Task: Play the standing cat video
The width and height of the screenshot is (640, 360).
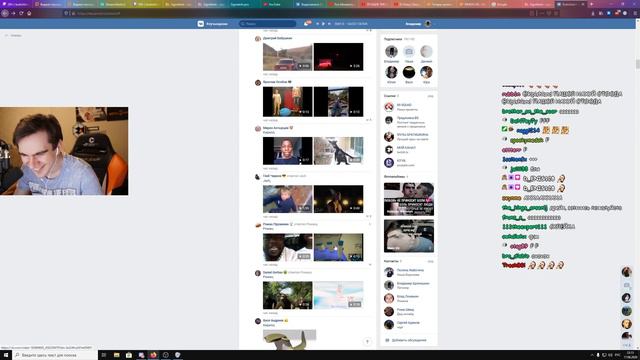Action: [338, 151]
